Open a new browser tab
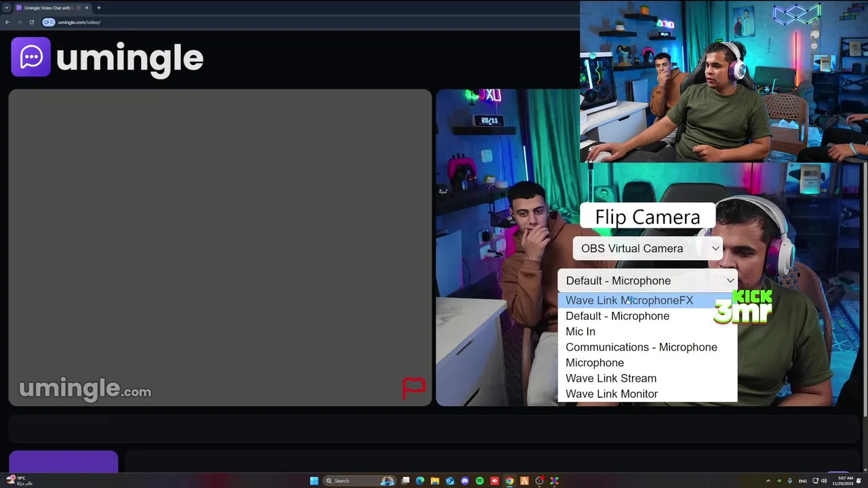This screenshot has width=868, height=488. [98, 7]
